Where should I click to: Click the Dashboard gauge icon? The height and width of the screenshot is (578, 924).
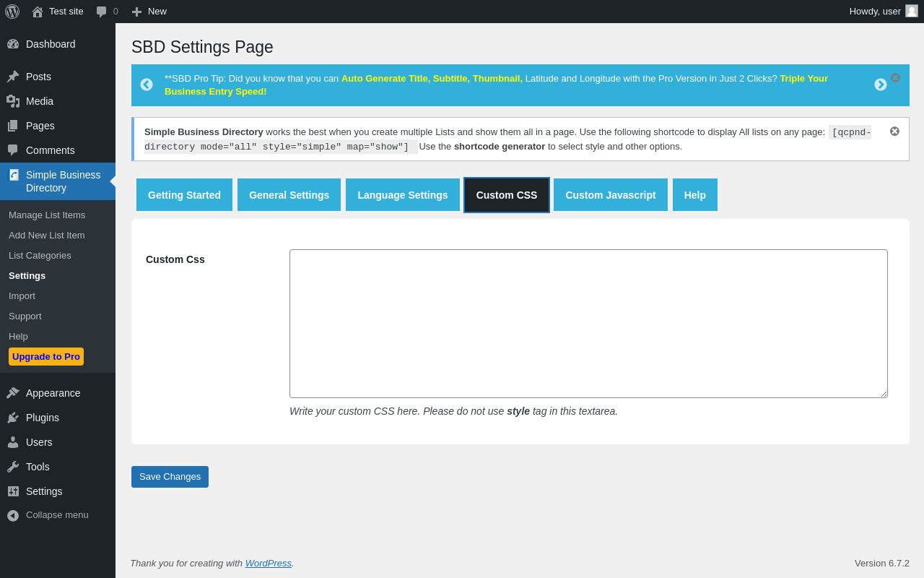13,44
